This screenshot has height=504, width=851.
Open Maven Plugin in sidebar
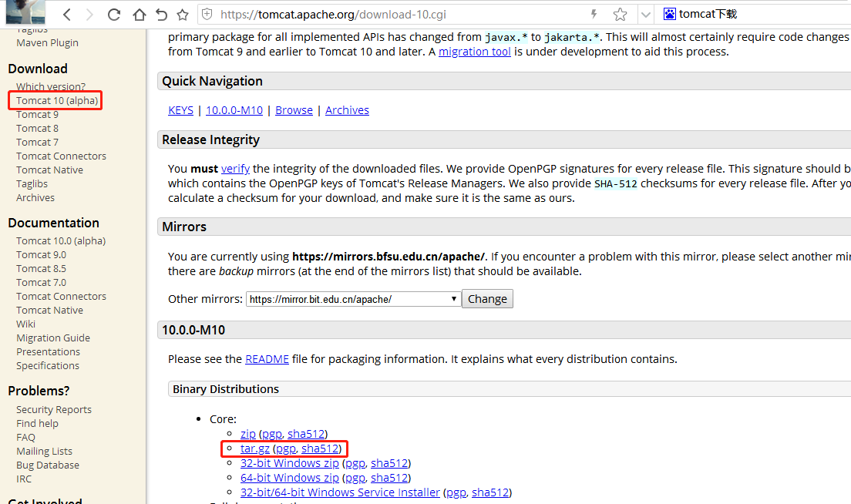tap(47, 43)
